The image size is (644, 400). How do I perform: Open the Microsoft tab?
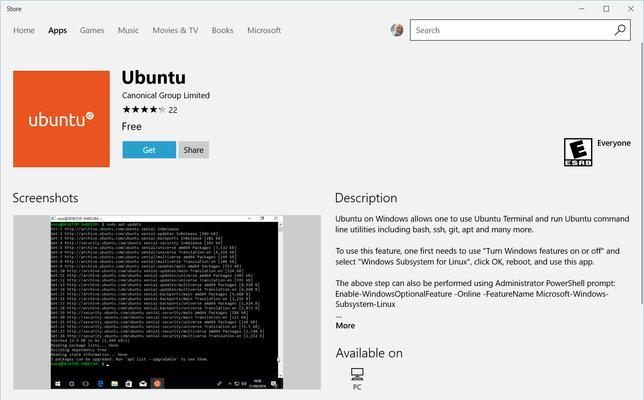pyautogui.click(x=264, y=30)
